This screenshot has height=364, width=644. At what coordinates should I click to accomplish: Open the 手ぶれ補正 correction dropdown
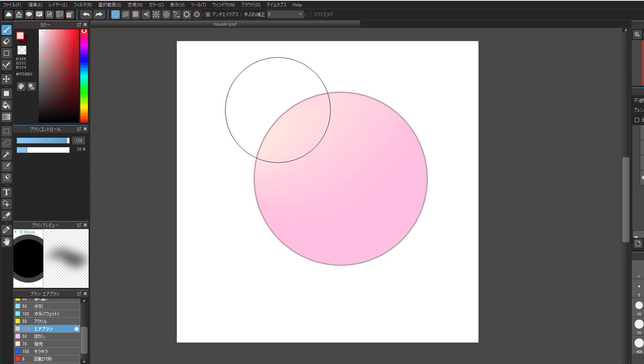click(x=300, y=14)
